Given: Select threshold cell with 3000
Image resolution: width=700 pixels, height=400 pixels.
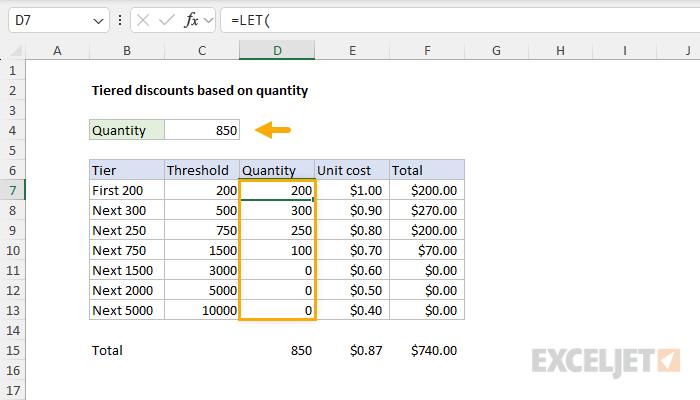Looking at the screenshot, I should [202, 271].
